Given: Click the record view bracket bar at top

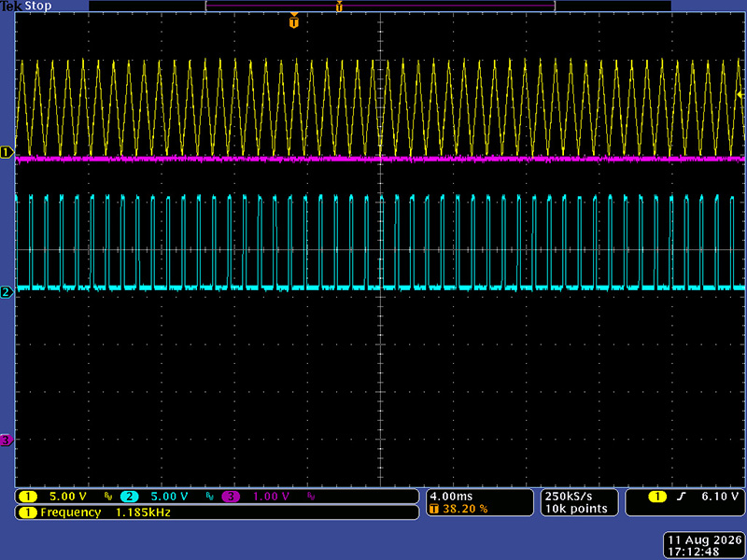Looking at the screenshot, I should (380, 7).
